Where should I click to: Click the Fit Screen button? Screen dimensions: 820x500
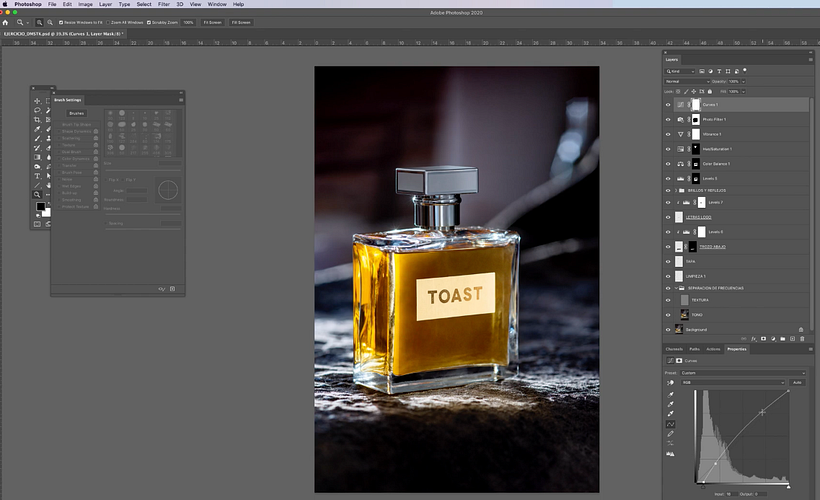click(x=211, y=21)
